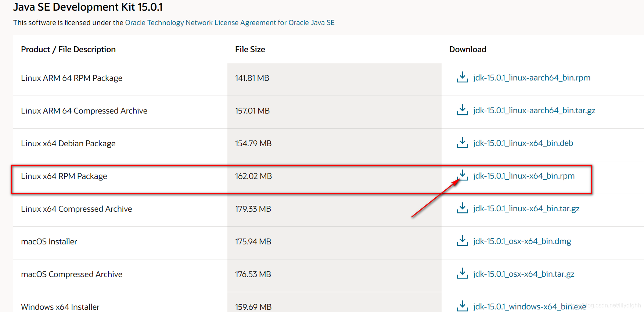The image size is (644, 312).
Task: Download jdk-15.0.1_linux-x64_bin.deb link
Action: pyautogui.click(x=523, y=143)
